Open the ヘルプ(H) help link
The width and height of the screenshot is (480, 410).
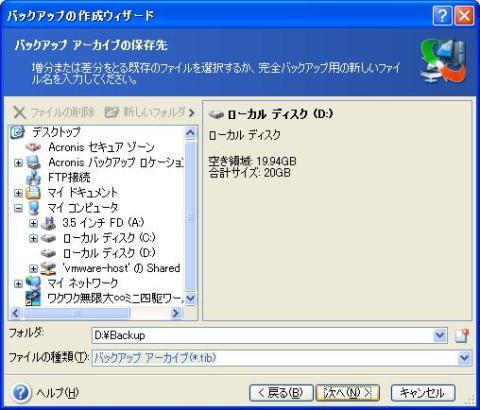pos(57,393)
